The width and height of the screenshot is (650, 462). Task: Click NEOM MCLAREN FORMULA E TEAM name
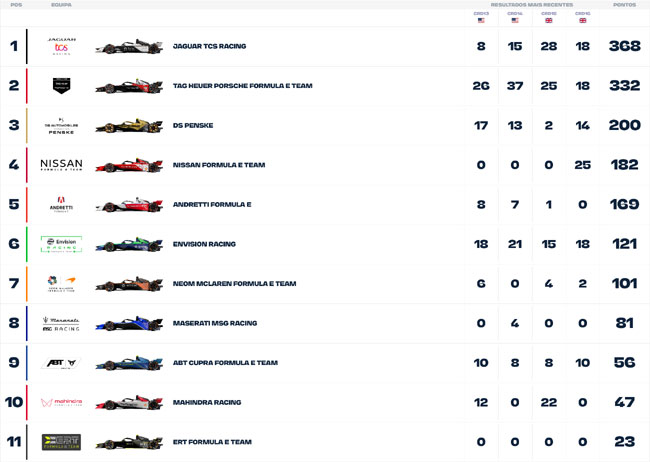[234, 284]
